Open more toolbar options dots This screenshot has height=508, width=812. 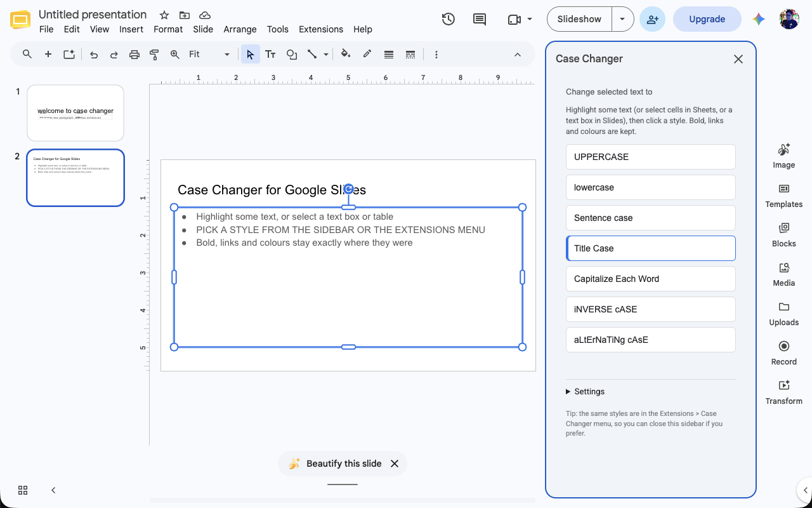436,55
